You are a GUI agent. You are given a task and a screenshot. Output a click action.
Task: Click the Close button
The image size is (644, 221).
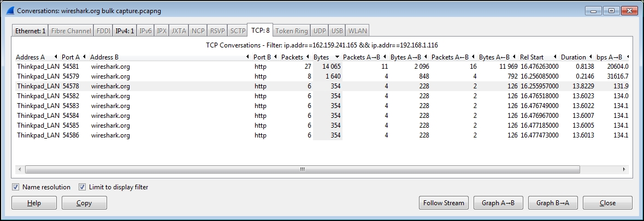607,203
